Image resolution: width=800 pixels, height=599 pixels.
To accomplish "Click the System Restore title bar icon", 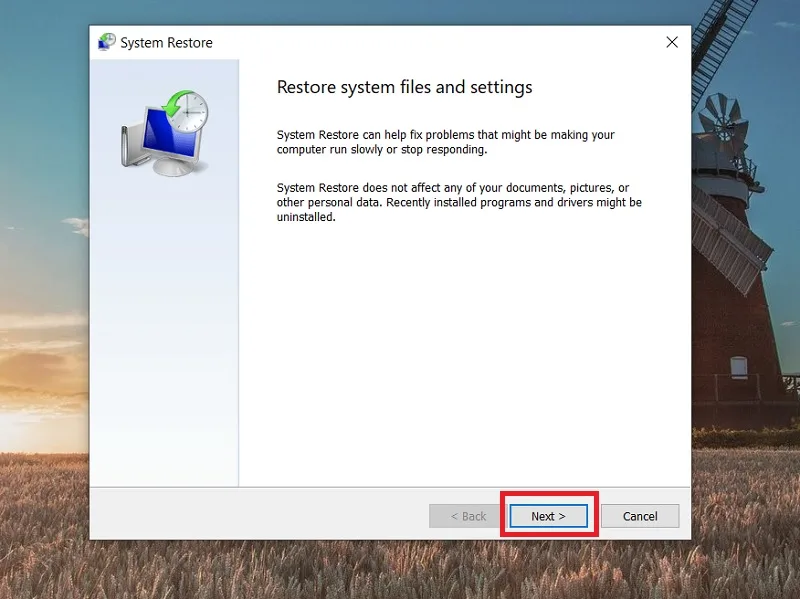I will coord(107,42).
